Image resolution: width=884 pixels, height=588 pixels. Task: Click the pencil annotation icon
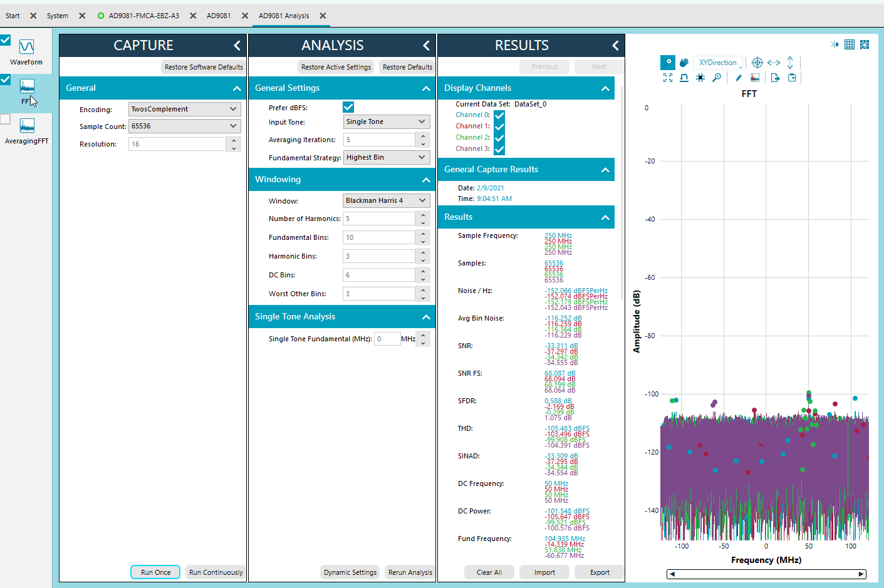tap(739, 78)
